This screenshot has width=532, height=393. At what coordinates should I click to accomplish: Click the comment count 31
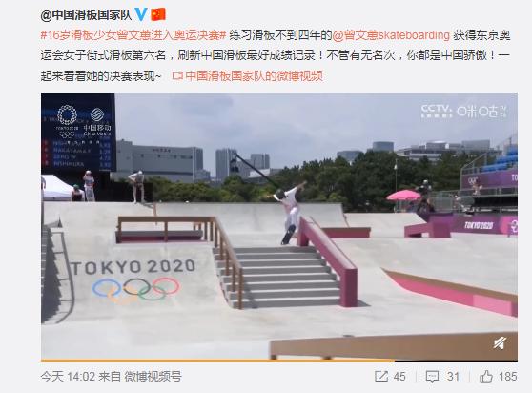(453, 377)
